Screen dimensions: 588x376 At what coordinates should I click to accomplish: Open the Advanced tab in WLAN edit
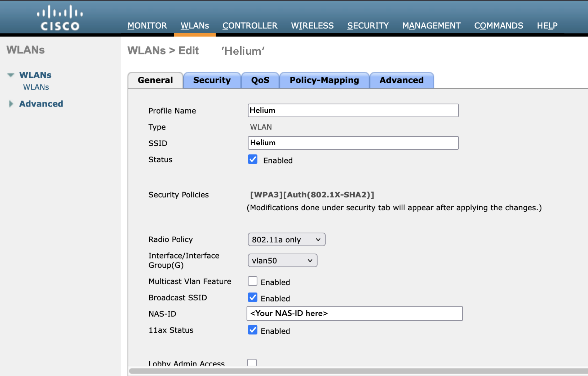[x=401, y=80]
